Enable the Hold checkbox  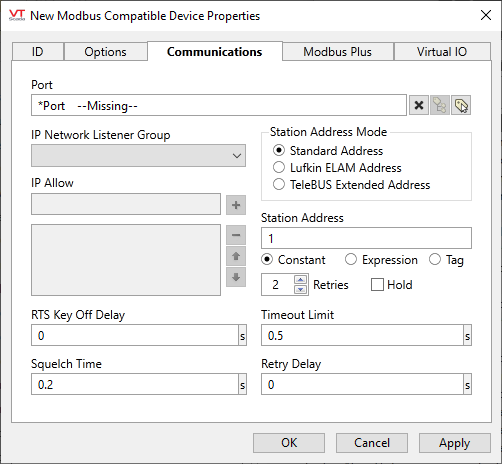377,285
